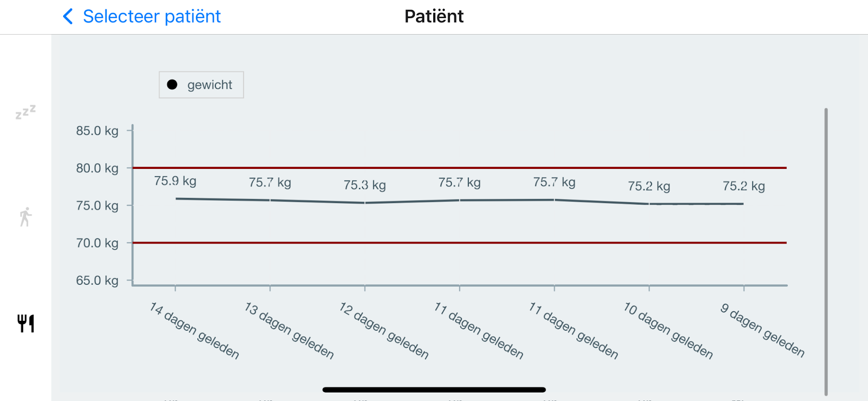
Task: Choose the 10 dagen geleden axis label
Action: click(x=668, y=330)
